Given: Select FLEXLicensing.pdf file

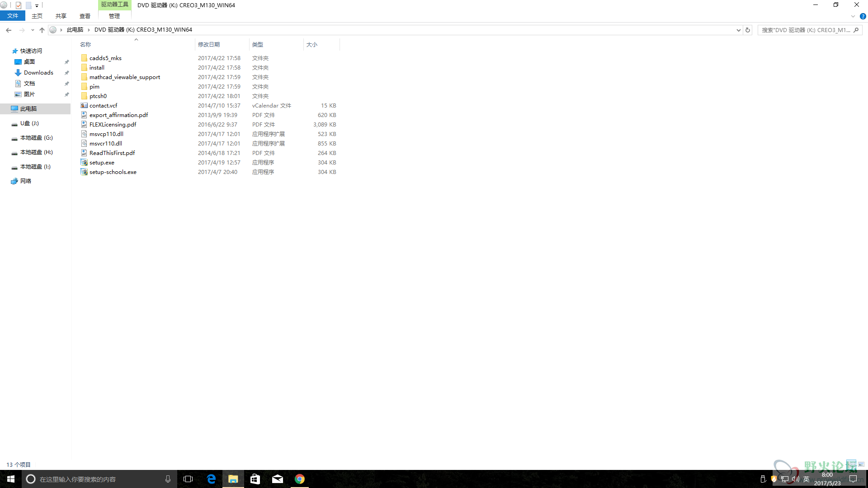Looking at the screenshot, I should 113,124.
